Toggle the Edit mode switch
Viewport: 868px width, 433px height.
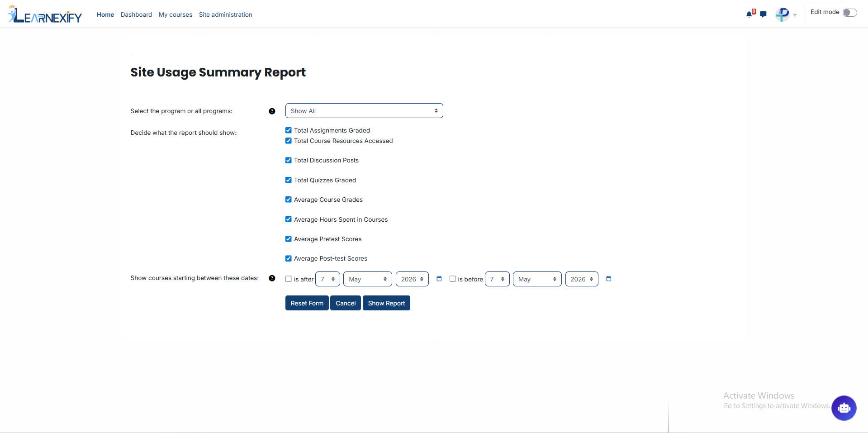pyautogui.click(x=849, y=13)
